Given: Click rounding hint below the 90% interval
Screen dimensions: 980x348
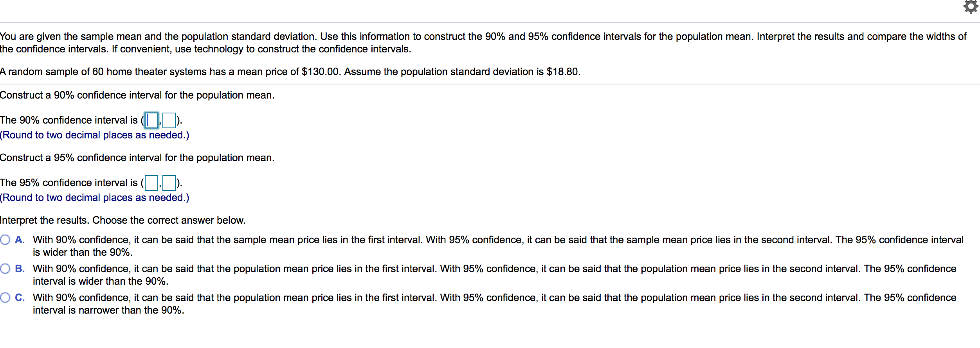Looking at the screenshot, I should [95, 135].
